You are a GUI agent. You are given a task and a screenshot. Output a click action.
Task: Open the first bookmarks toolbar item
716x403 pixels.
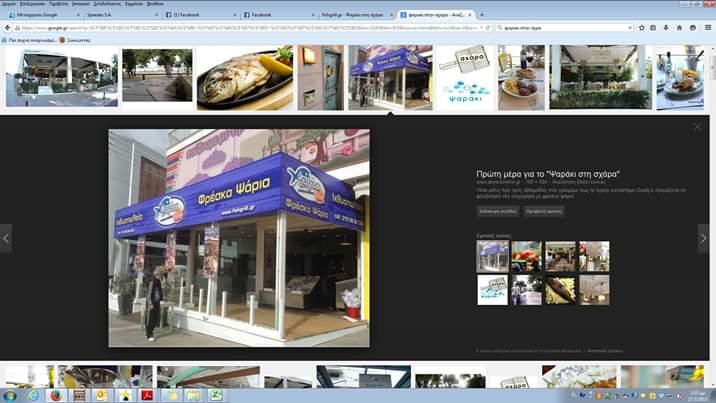(x=29, y=40)
